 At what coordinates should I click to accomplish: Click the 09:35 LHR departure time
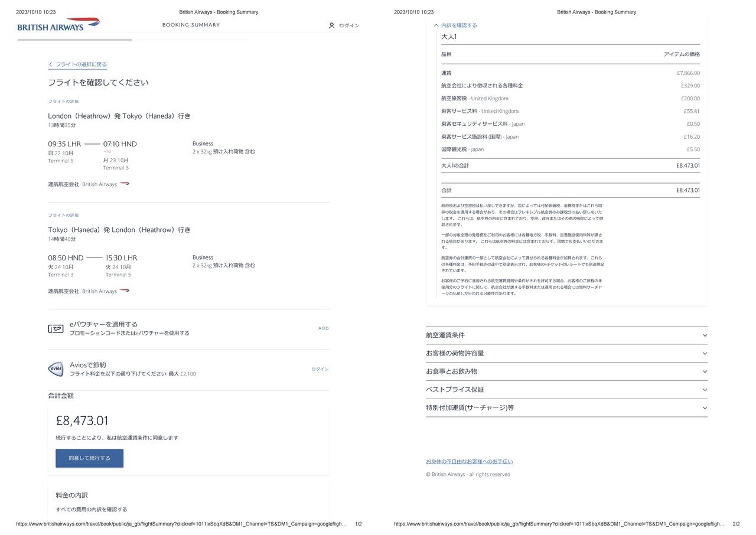tap(64, 144)
